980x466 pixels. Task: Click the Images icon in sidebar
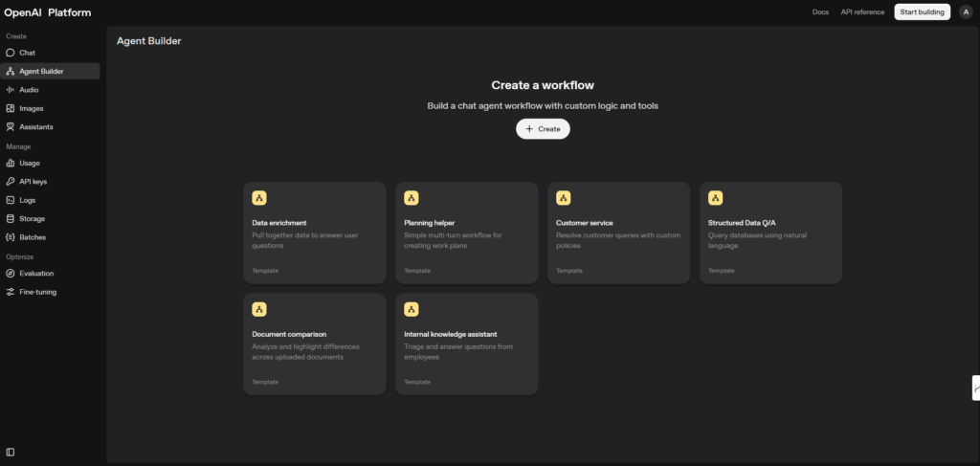[x=11, y=108]
